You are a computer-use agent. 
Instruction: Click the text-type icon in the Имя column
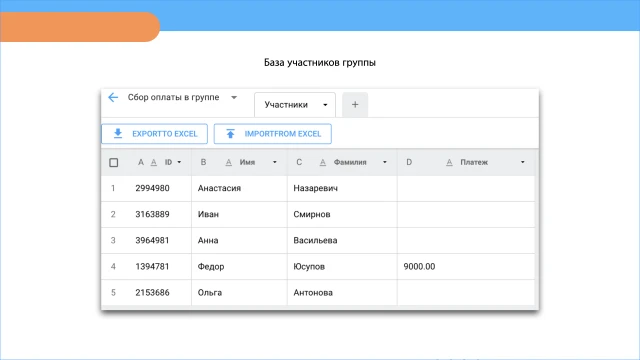(x=229, y=162)
